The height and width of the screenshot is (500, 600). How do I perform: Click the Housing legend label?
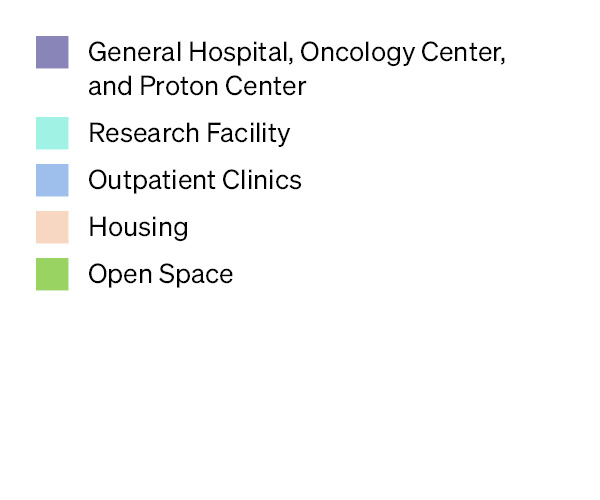(138, 227)
